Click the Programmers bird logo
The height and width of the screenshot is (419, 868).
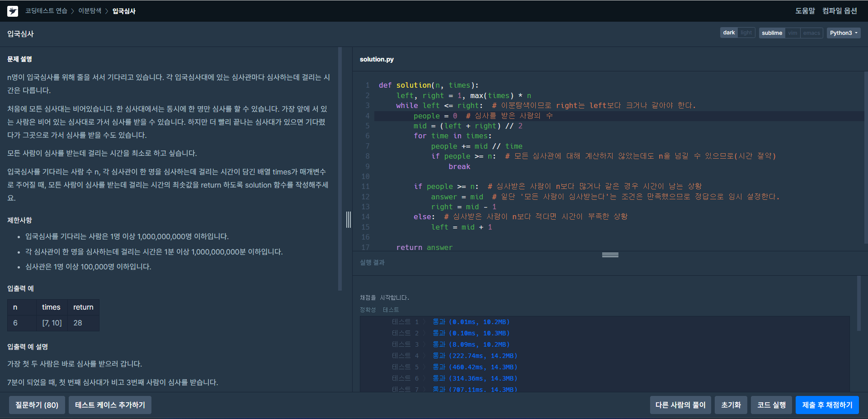click(13, 11)
